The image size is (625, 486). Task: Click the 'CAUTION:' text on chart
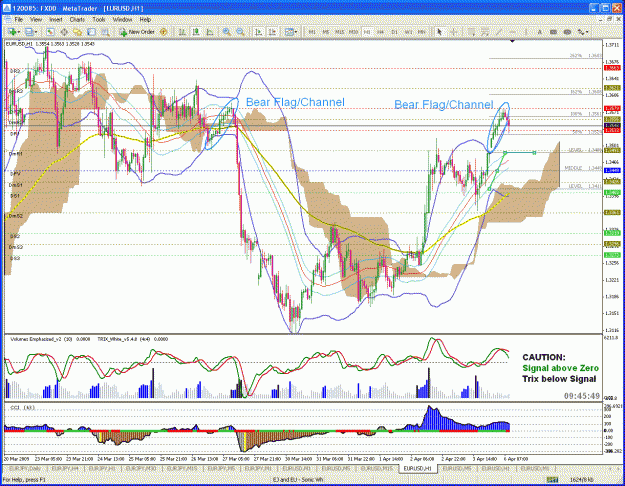tap(544, 357)
